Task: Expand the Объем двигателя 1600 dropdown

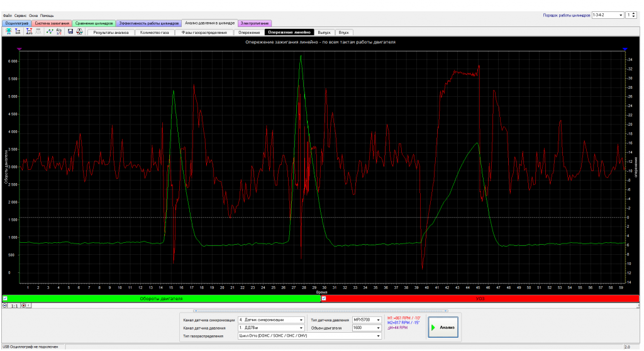Action: coord(378,328)
